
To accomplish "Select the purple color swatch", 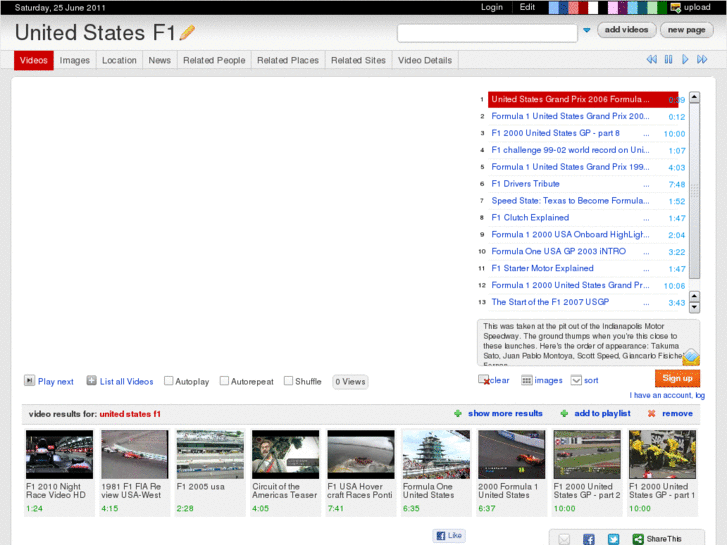I will point(622,7).
